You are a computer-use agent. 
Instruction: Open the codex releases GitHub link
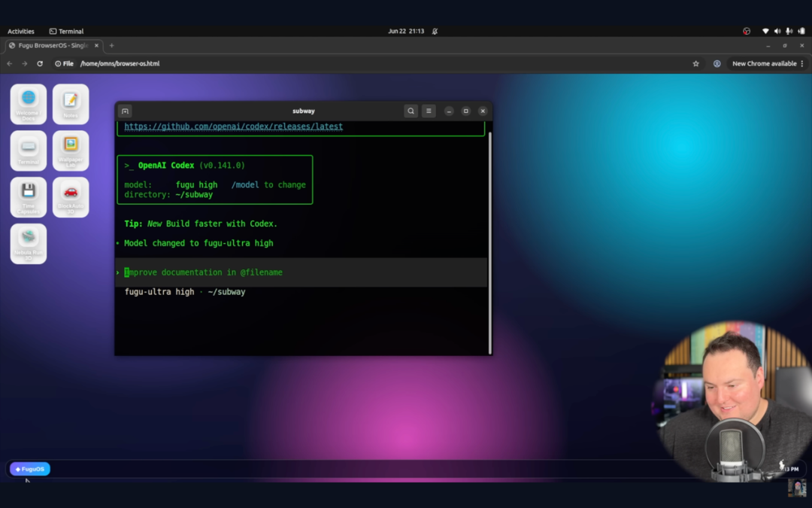coord(234,126)
